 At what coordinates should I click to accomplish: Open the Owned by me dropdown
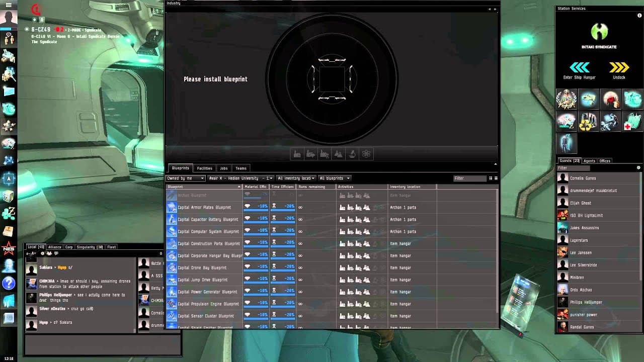tap(186, 178)
